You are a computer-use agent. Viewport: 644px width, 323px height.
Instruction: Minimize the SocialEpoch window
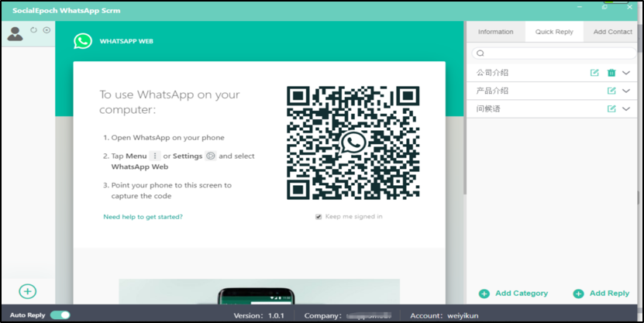(x=580, y=7)
